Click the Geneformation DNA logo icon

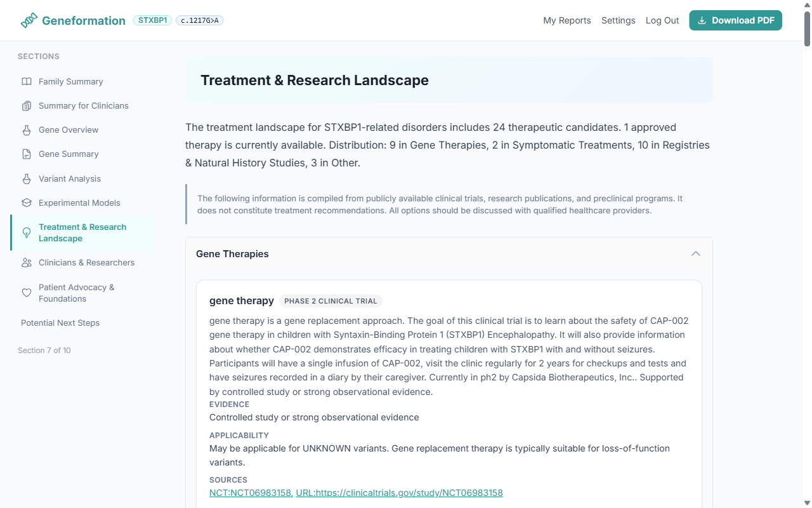point(28,20)
